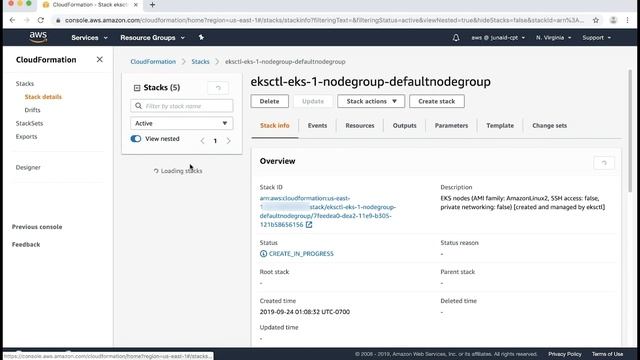Open the Stack ID external link icon
The image size is (640, 360).
[x=309, y=224]
